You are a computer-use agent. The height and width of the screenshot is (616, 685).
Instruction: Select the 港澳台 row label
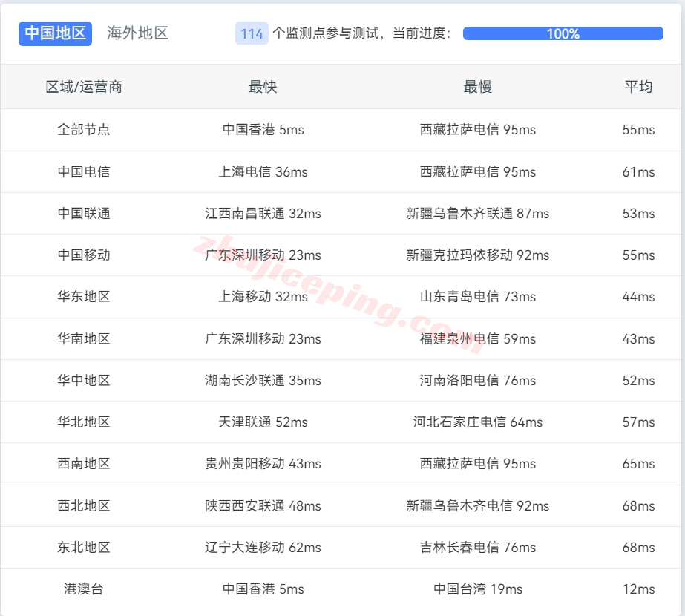click(x=84, y=589)
